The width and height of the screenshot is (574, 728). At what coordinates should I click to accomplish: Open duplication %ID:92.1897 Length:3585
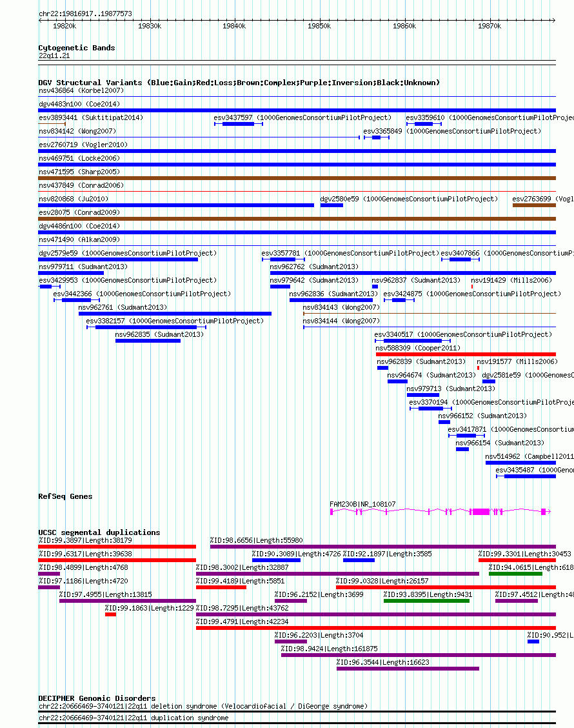tap(359, 560)
